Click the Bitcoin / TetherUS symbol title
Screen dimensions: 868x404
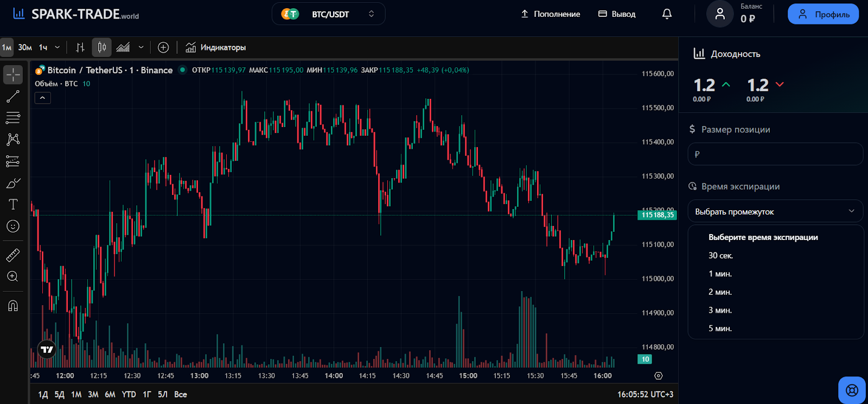[x=110, y=70]
